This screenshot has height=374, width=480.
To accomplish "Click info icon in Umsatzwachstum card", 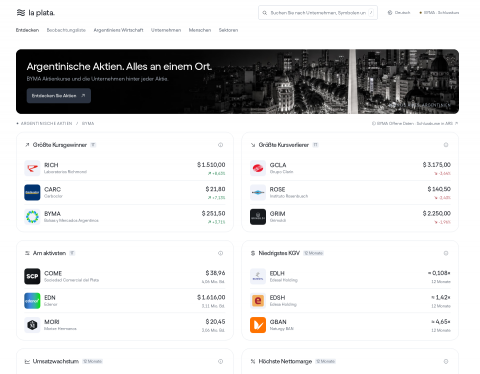I will [220, 361].
